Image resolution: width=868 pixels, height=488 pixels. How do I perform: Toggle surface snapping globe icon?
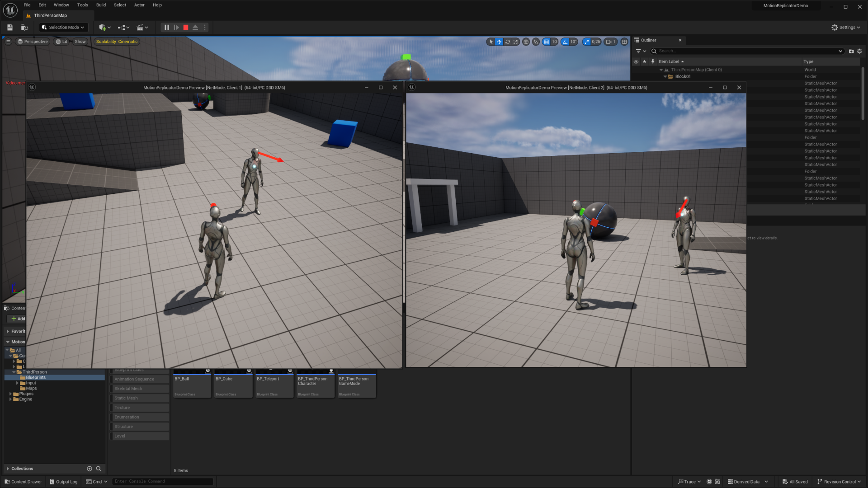click(x=526, y=42)
